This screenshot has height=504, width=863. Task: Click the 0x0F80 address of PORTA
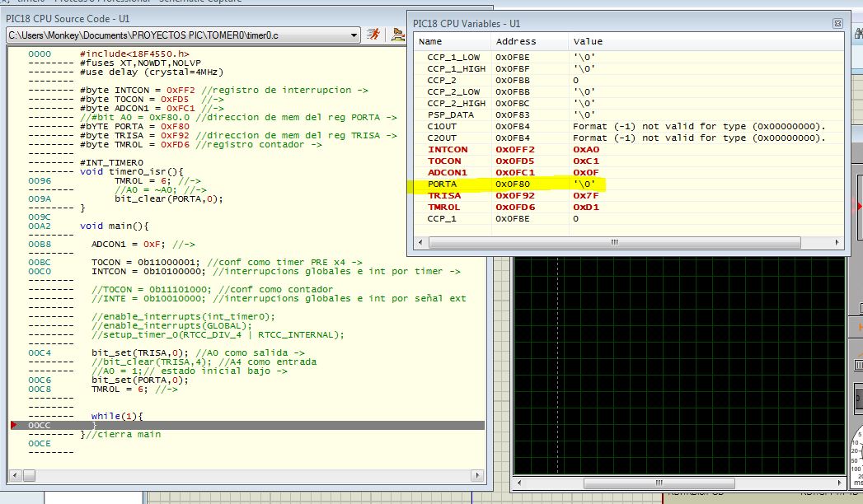coord(513,184)
